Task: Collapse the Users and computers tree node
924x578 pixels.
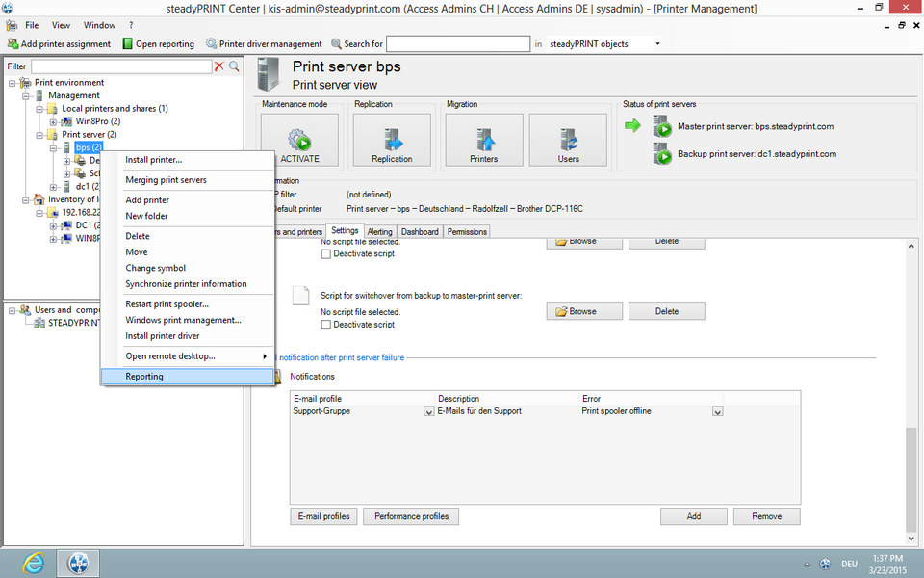Action: pyautogui.click(x=12, y=310)
